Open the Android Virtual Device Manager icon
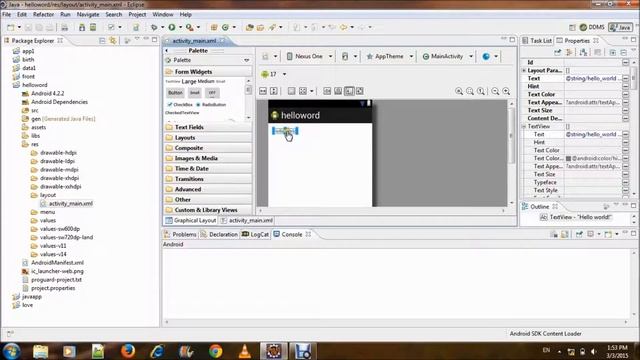640x360 pixels. (93, 27)
